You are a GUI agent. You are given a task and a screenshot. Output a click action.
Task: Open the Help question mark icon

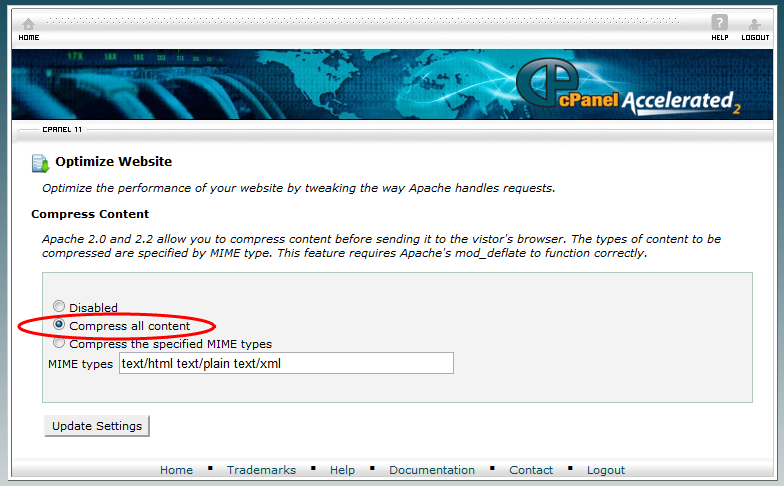click(x=720, y=22)
